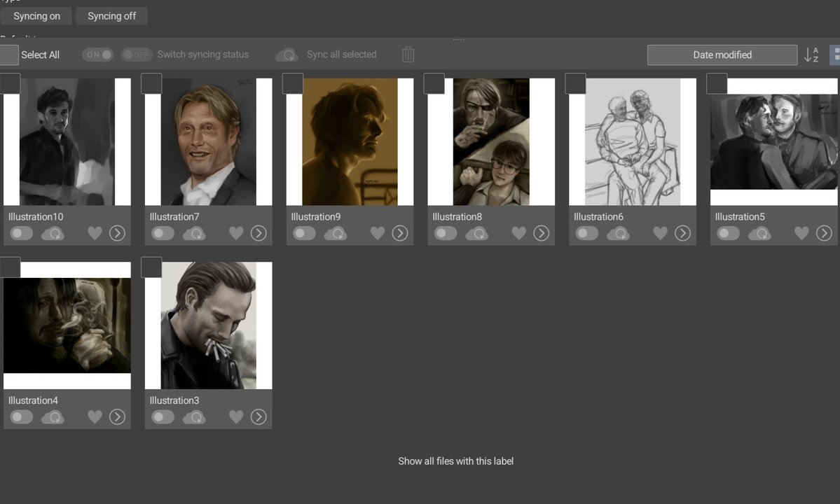840x504 pixels.
Task: Tick the checkbox on Illustration10 thumbnail
Action: 11,83
